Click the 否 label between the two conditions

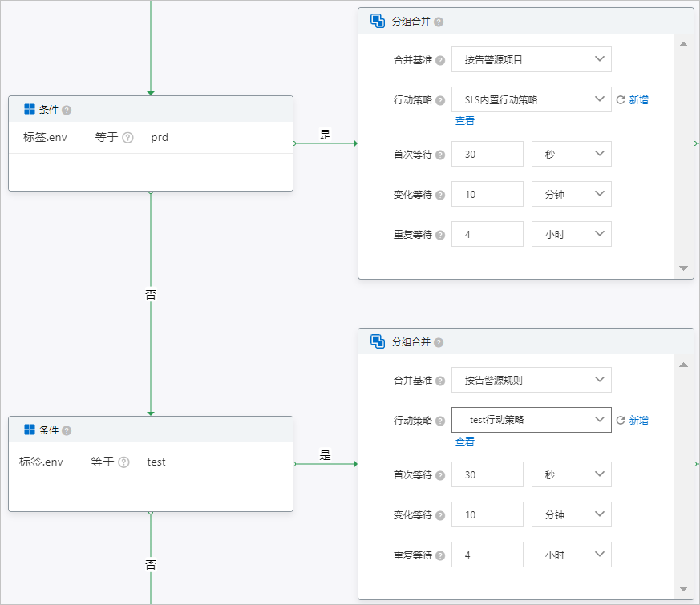click(151, 294)
